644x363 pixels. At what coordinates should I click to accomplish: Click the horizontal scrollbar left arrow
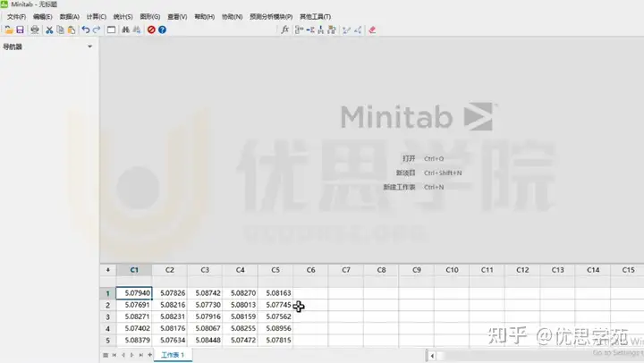pos(432,356)
